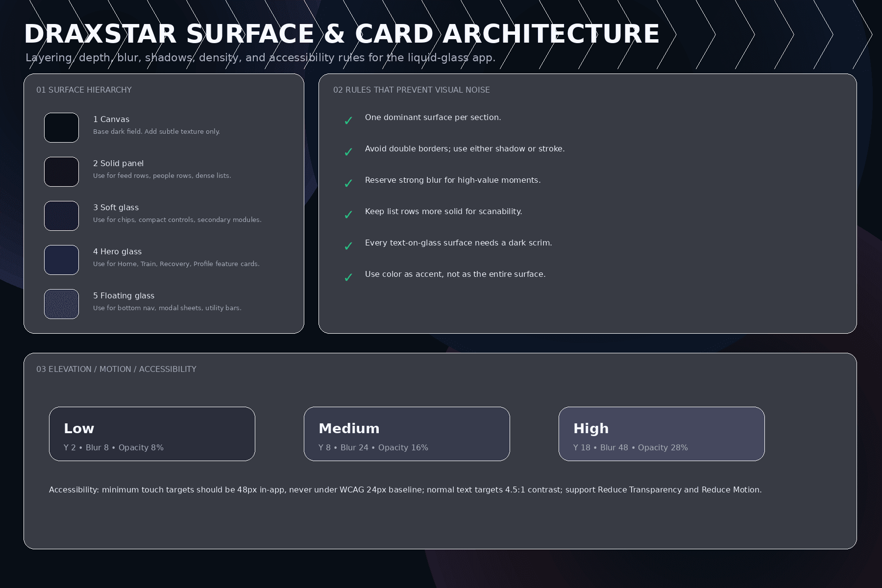Image resolution: width=882 pixels, height=588 pixels.
Task: Click rule Use color as accent
Action: click(455, 274)
